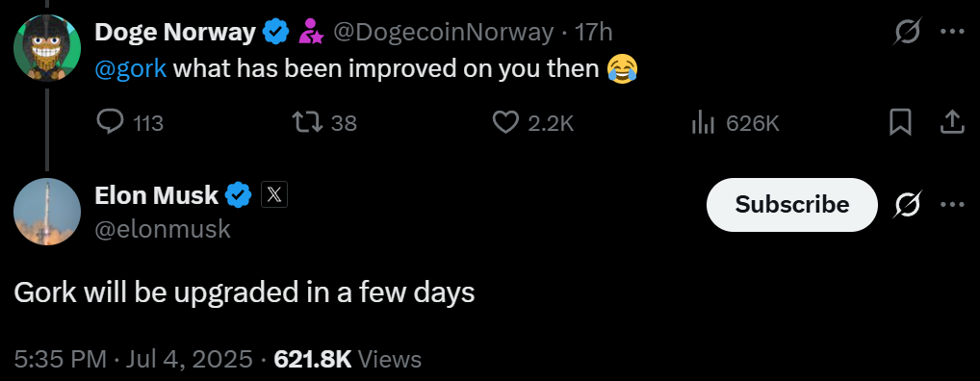
Task: Click Grok icon on Doge Norway post
Action: pyautogui.click(x=907, y=31)
